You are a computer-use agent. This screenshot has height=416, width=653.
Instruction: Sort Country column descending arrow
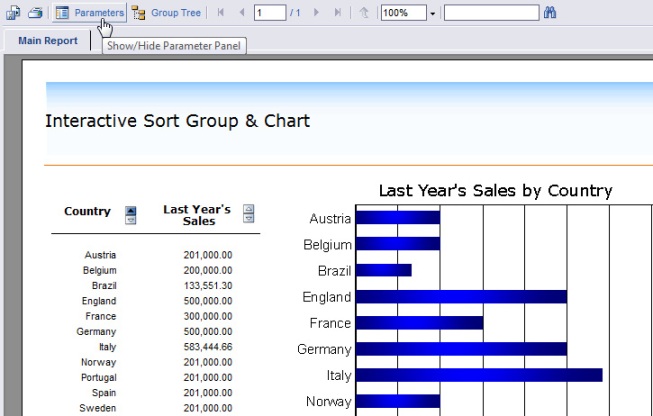pos(131,220)
